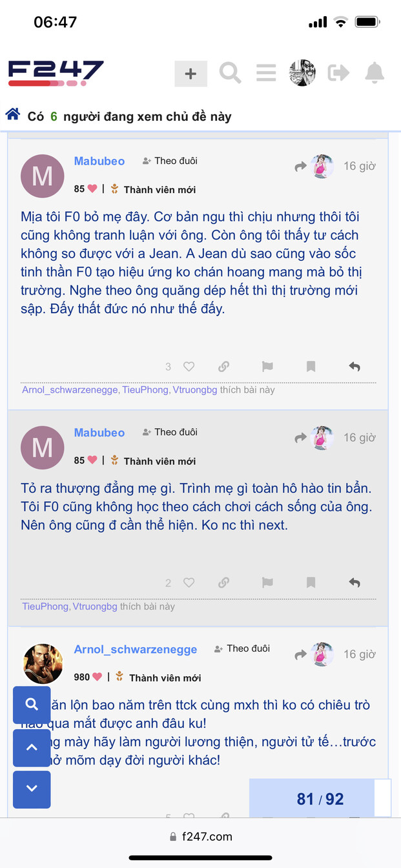The width and height of the screenshot is (401, 868).
Task: Open the F247 home logo
Action: click(x=56, y=73)
